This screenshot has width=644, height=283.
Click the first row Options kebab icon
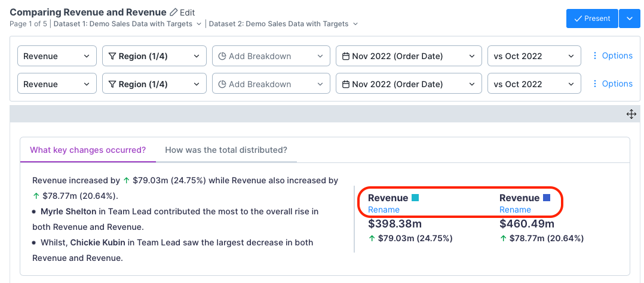(594, 56)
